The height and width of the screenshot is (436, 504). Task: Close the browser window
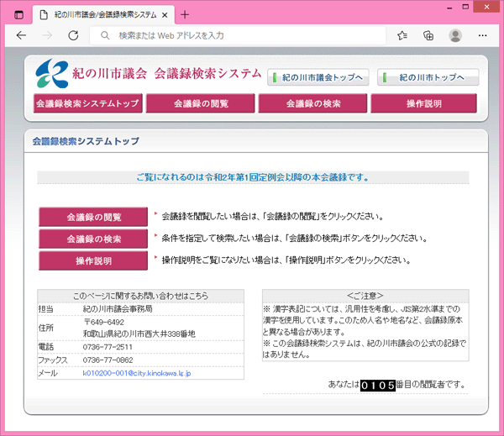tap(486, 7)
